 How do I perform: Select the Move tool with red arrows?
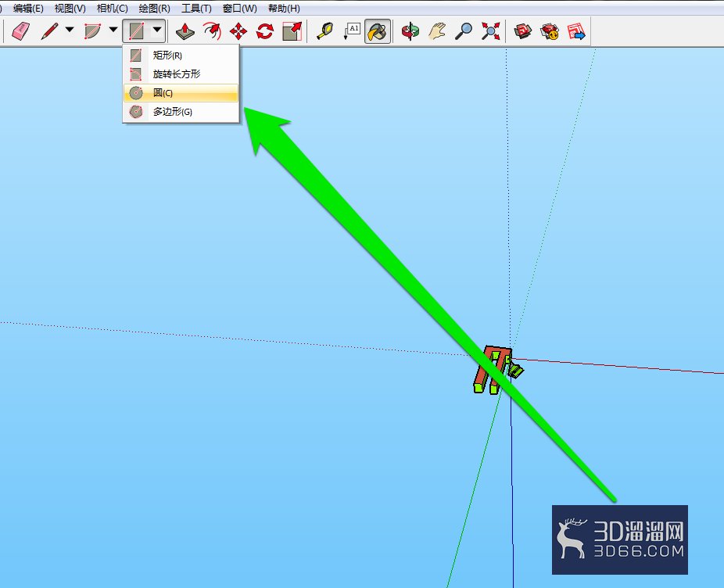(x=238, y=31)
